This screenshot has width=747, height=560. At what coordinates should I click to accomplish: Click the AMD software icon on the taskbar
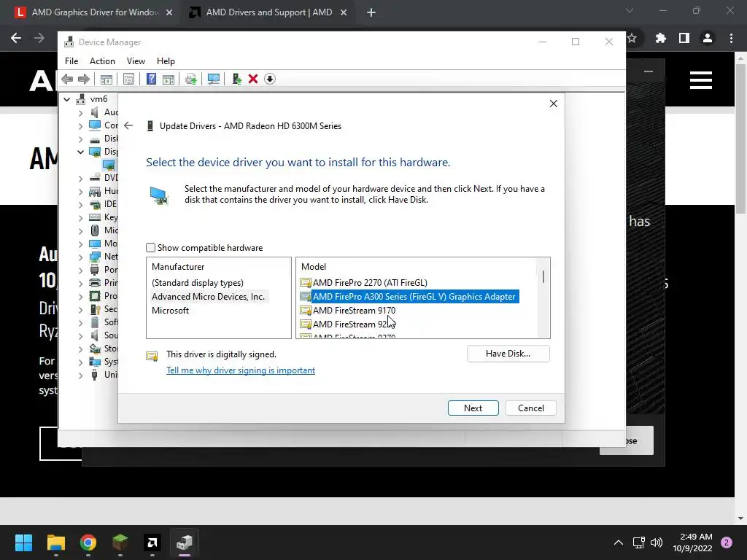(152, 542)
